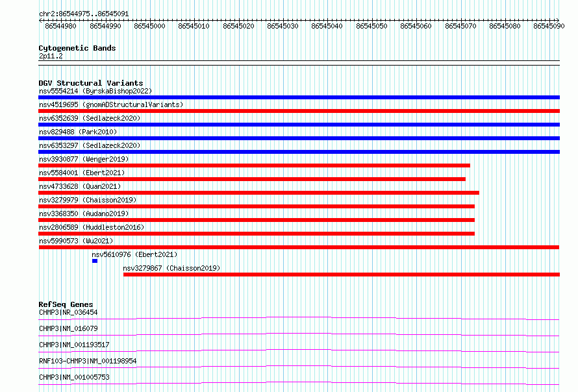The image size is (578, 392).
Task: Open the nsv2806589 (Huddleston2016) label
Action: (x=92, y=227)
